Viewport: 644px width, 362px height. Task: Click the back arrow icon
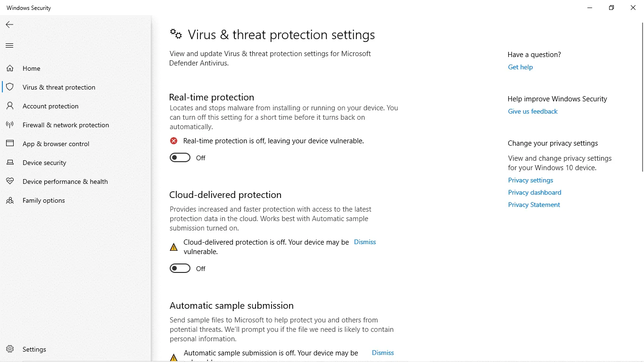(9, 25)
